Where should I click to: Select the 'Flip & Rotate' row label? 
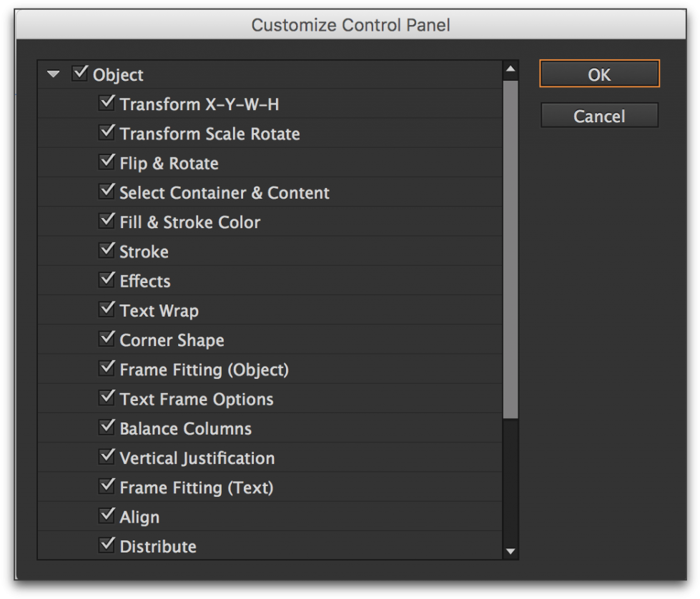click(169, 164)
